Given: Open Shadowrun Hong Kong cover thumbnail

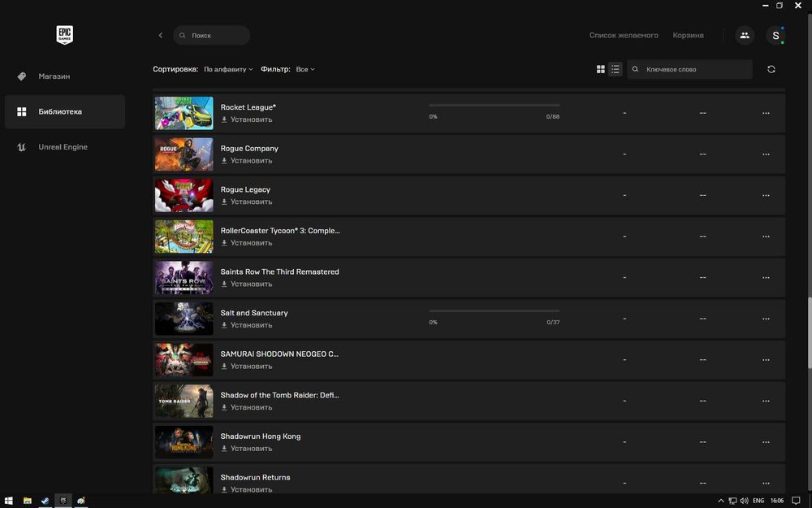Looking at the screenshot, I should click(x=184, y=442).
